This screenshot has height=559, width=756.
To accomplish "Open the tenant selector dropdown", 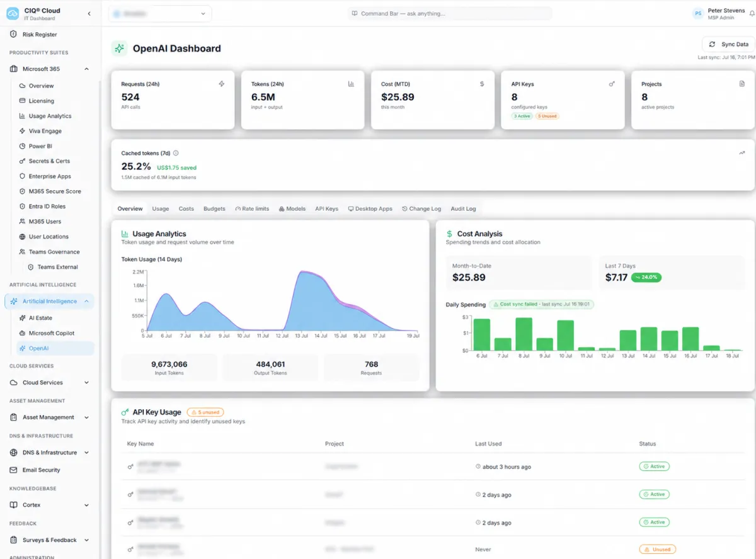I will (x=160, y=13).
